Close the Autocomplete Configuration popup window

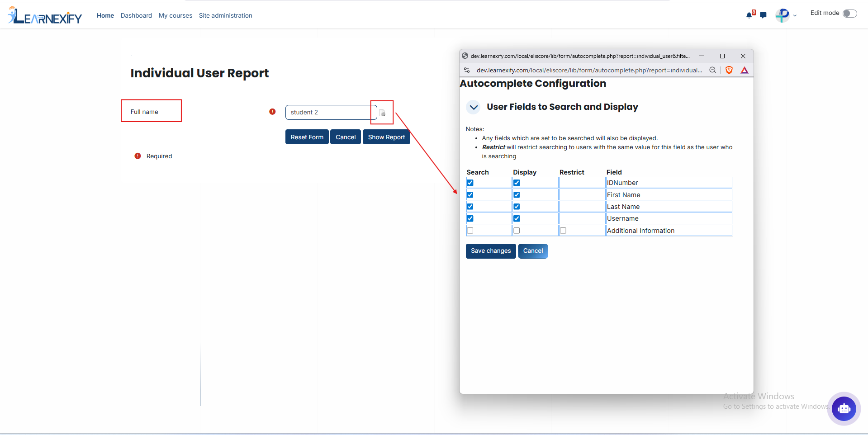(743, 56)
